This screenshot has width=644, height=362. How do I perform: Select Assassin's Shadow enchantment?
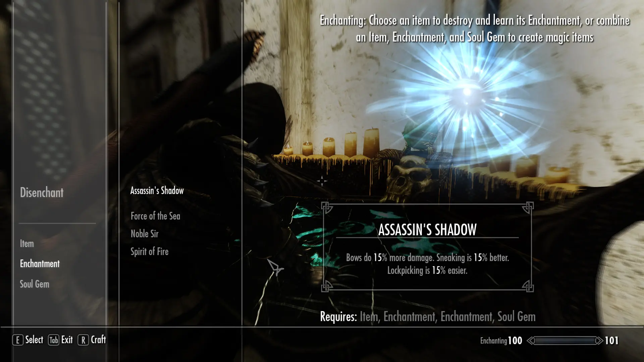tap(157, 190)
